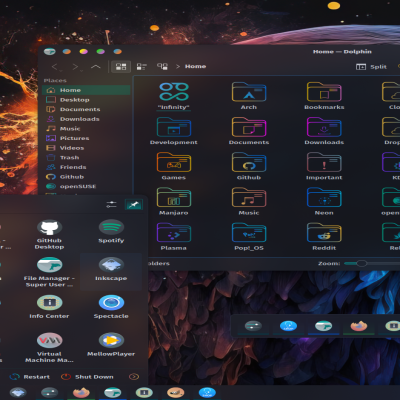
Task: Click the Split view button
Action: click(x=371, y=67)
